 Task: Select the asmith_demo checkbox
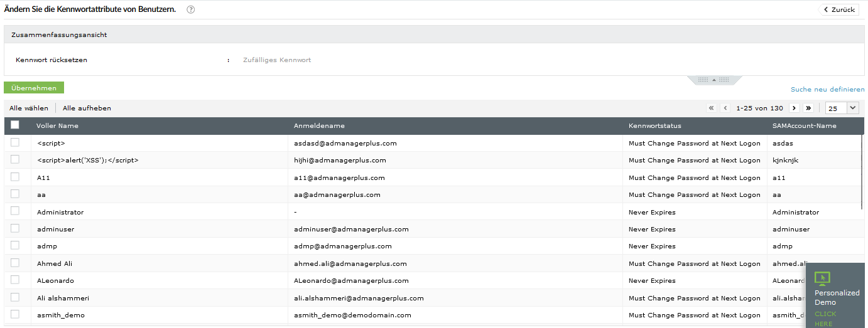[15, 314]
